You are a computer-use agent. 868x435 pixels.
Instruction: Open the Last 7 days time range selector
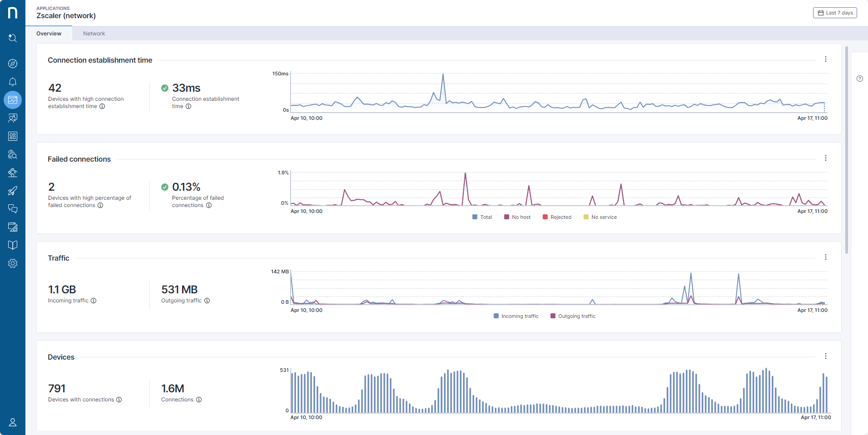pos(834,12)
